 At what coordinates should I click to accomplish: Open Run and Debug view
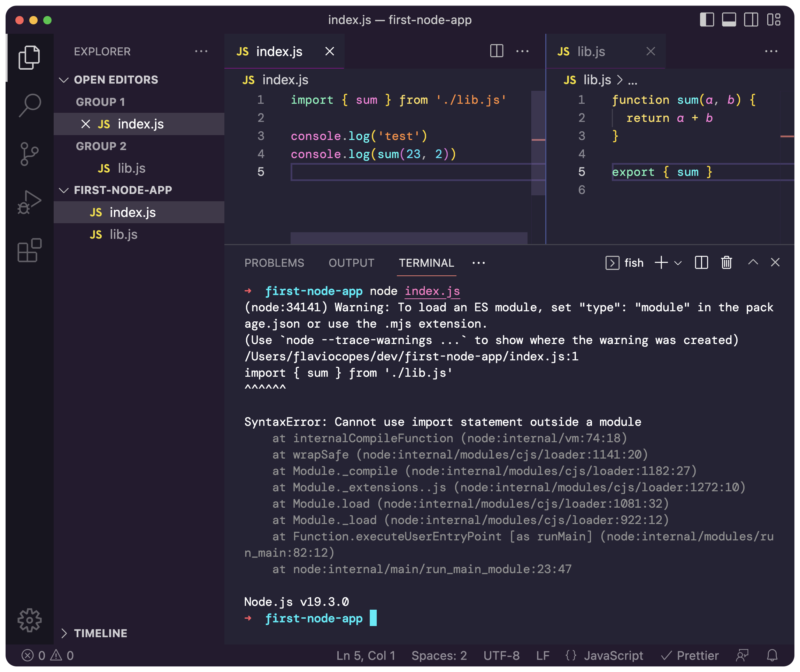coord(29,202)
